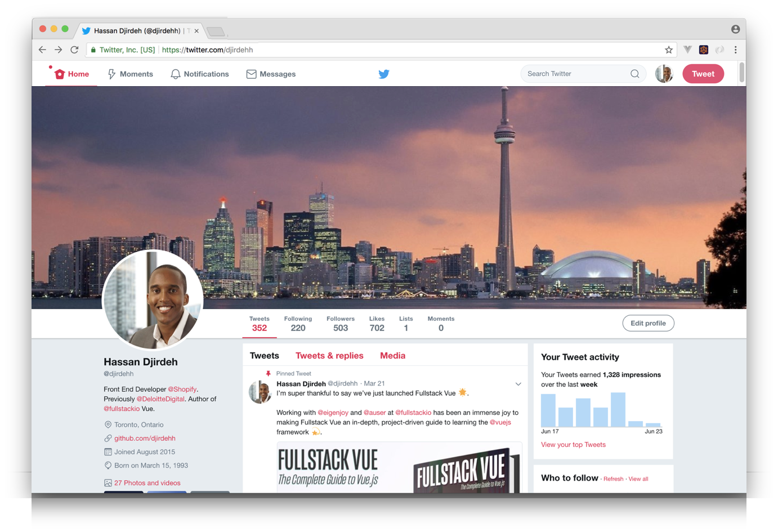Open @fullstackio mention in the tweet
This screenshot has height=532, width=778.
413,413
